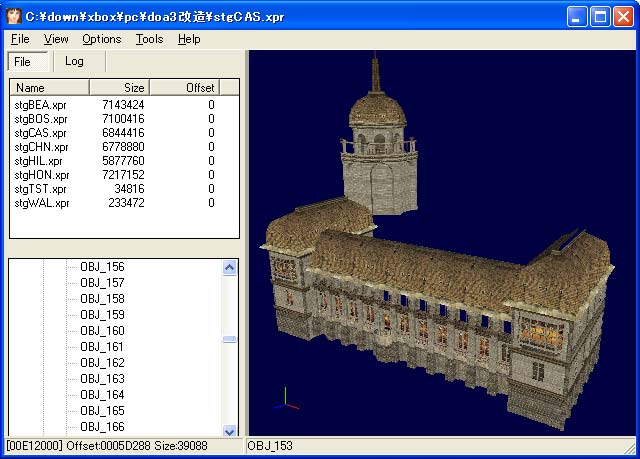Click the size value 7143424
This screenshot has height=459, width=640.
[x=123, y=105]
